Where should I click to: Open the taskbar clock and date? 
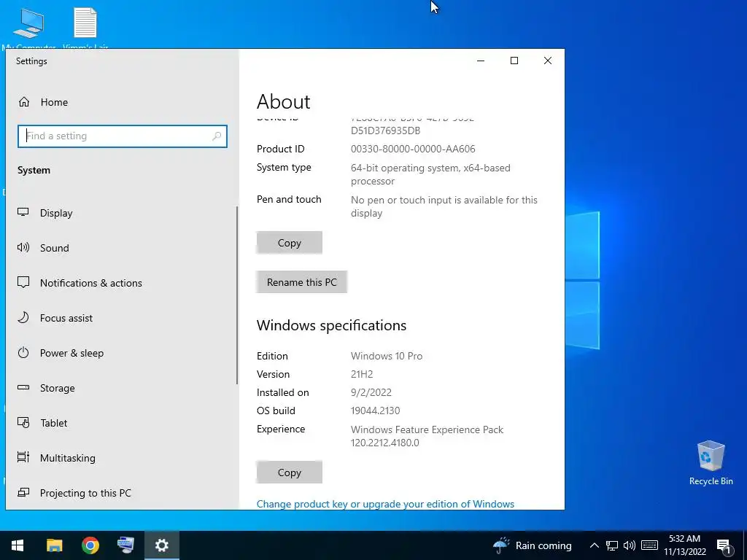click(684, 545)
